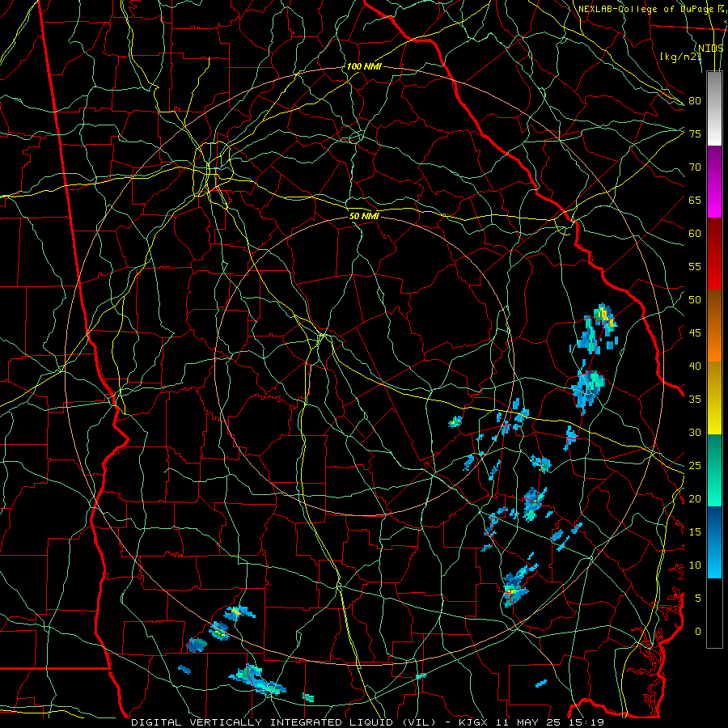Click the 100 NMI range ring label

point(364,66)
